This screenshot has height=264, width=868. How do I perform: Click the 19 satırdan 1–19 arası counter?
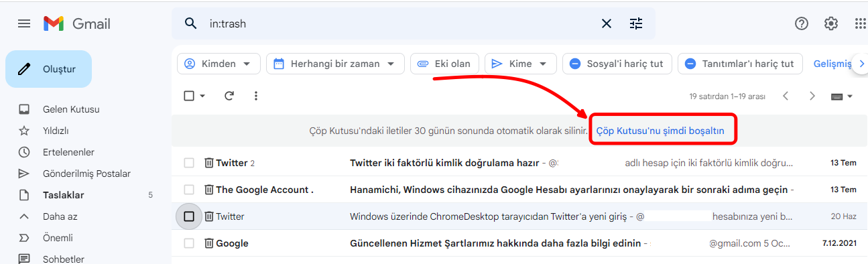[x=727, y=96]
